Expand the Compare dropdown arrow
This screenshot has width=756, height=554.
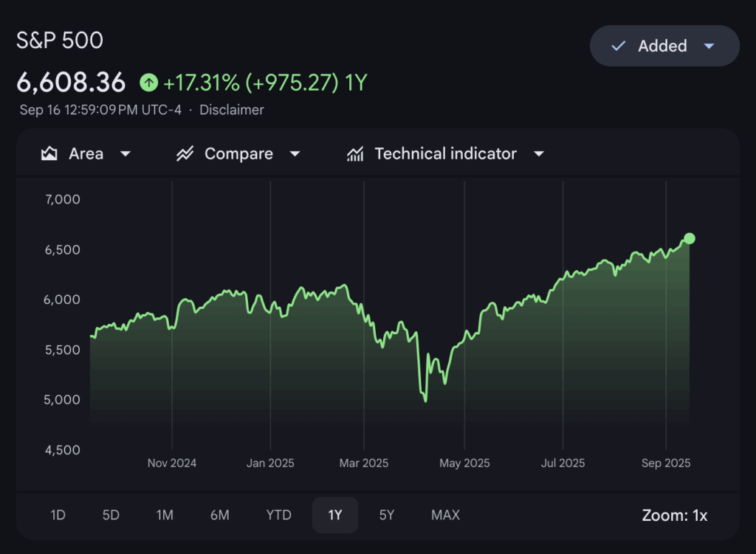tap(295, 153)
